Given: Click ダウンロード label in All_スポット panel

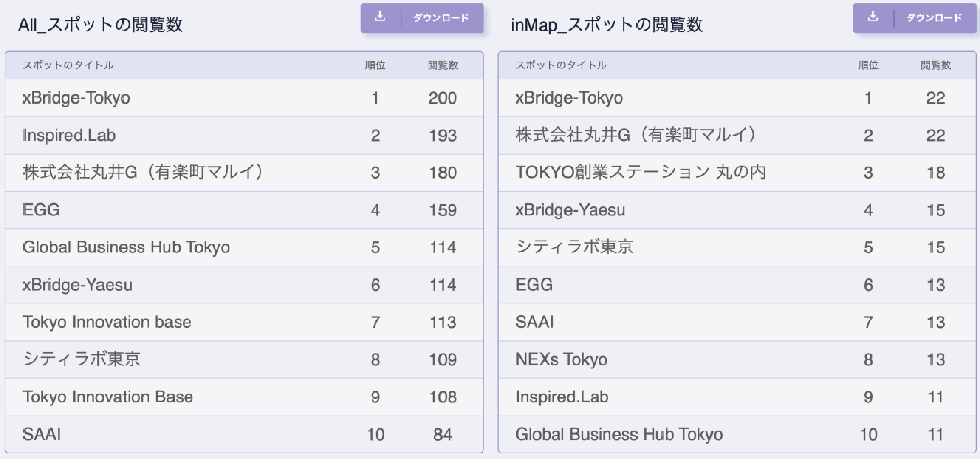Looking at the screenshot, I should (x=441, y=18).
